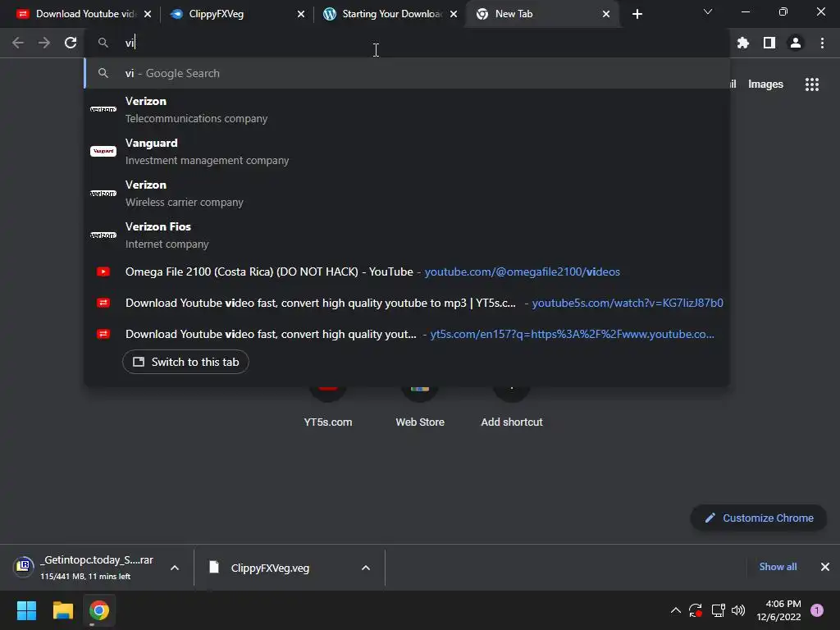
Task: Show hidden system tray icons
Action: [x=676, y=610]
